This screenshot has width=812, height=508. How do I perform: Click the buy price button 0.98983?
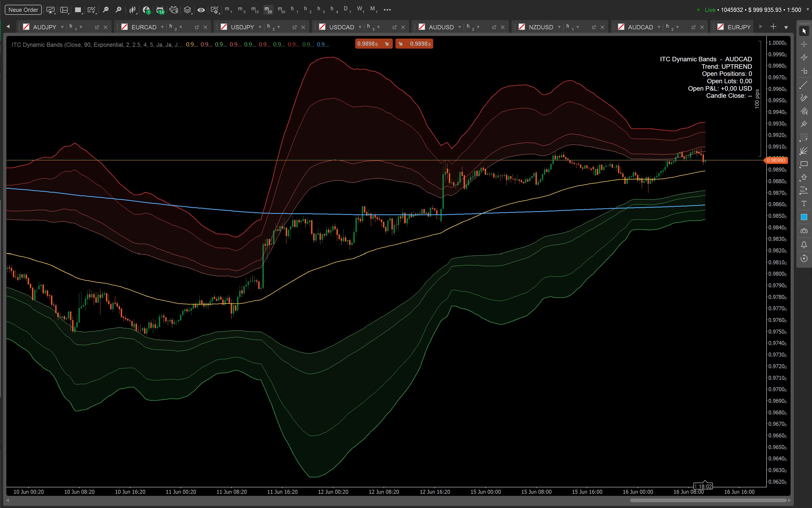click(x=414, y=44)
